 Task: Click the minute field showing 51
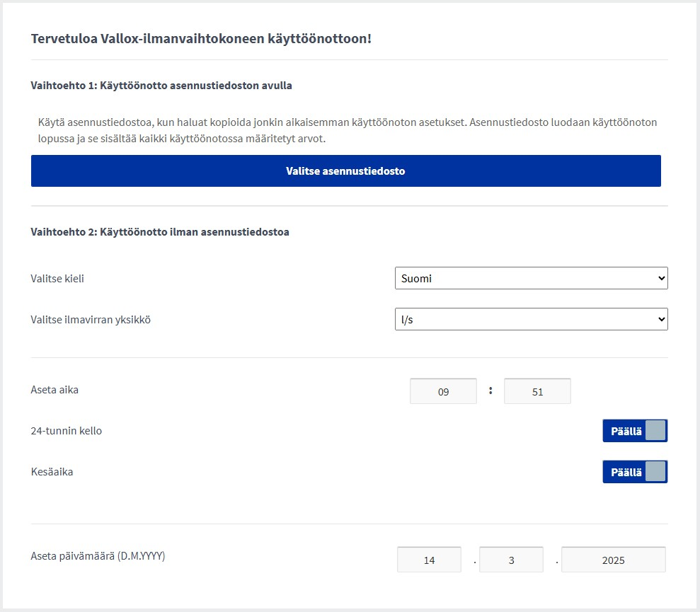537,391
